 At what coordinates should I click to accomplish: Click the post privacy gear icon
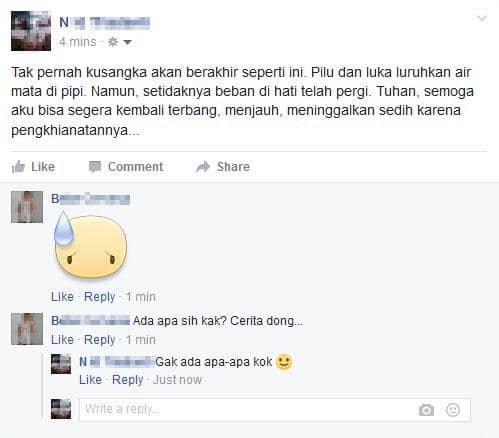(x=113, y=42)
